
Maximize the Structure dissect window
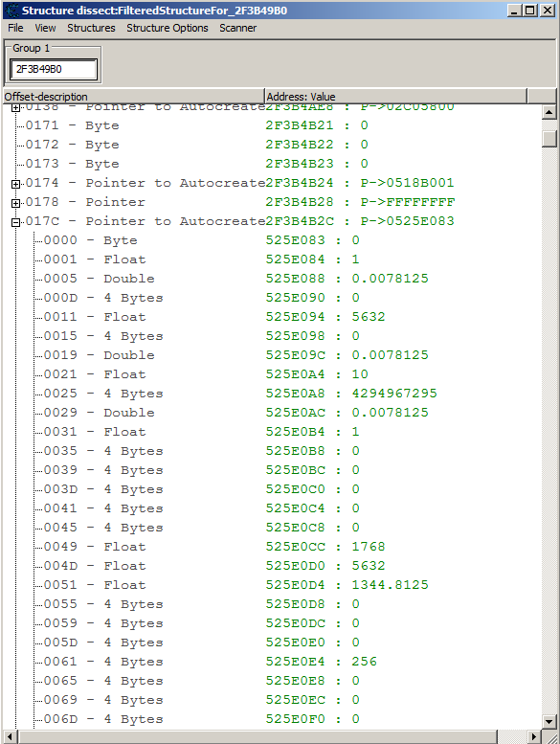tap(530, 10)
